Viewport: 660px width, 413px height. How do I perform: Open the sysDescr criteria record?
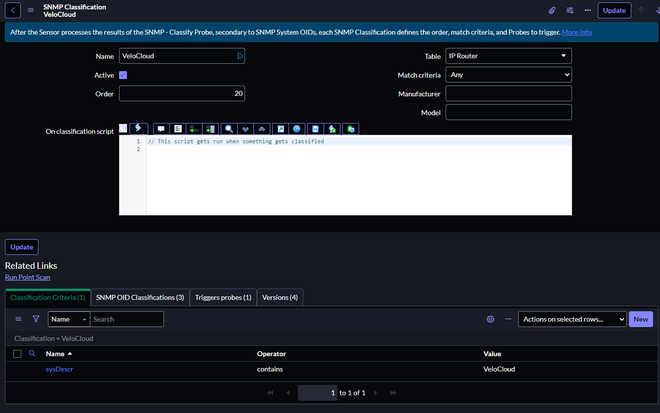click(59, 369)
